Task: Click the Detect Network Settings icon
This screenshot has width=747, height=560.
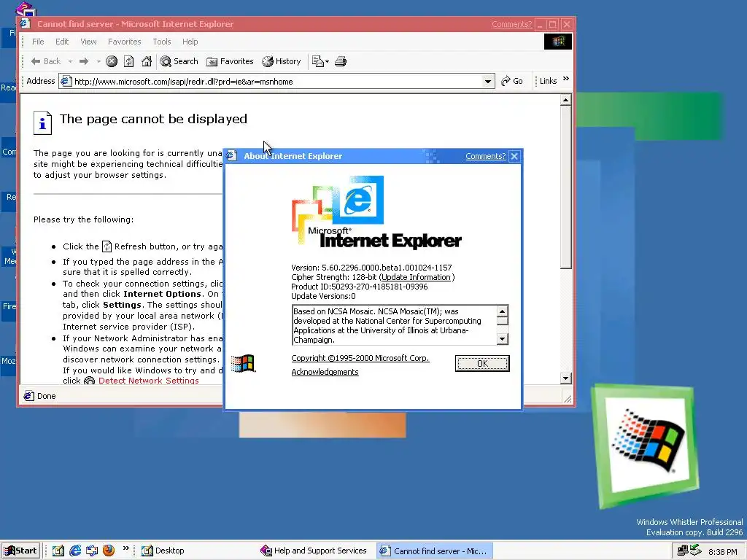Action: pyautogui.click(x=89, y=381)
